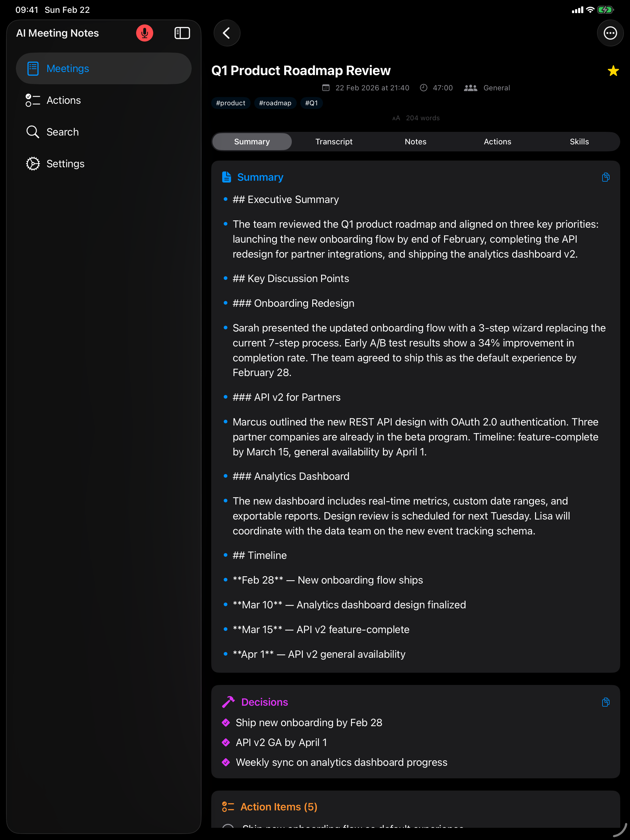Image resolution: width=630 pixels, height=840 pixels.
Task: Click the '47:00' duration text
Action: click(443, 88)
